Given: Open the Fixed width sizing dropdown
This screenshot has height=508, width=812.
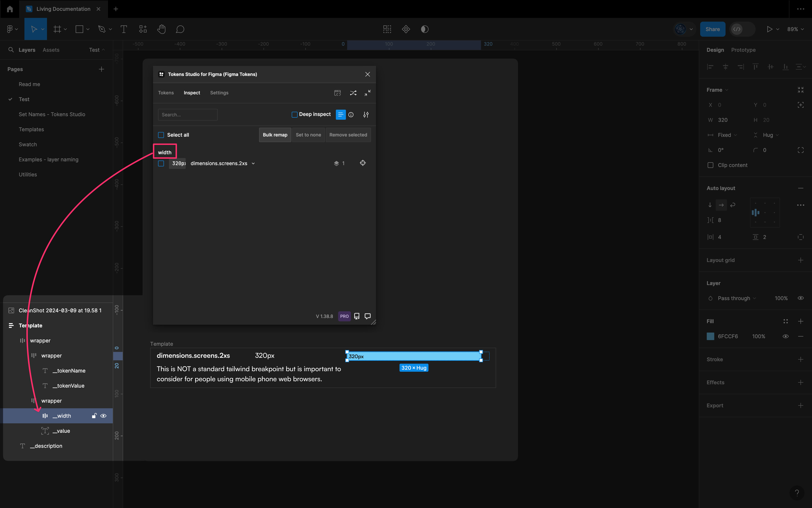Looking at the screenshot, I should tap(727, 135).
